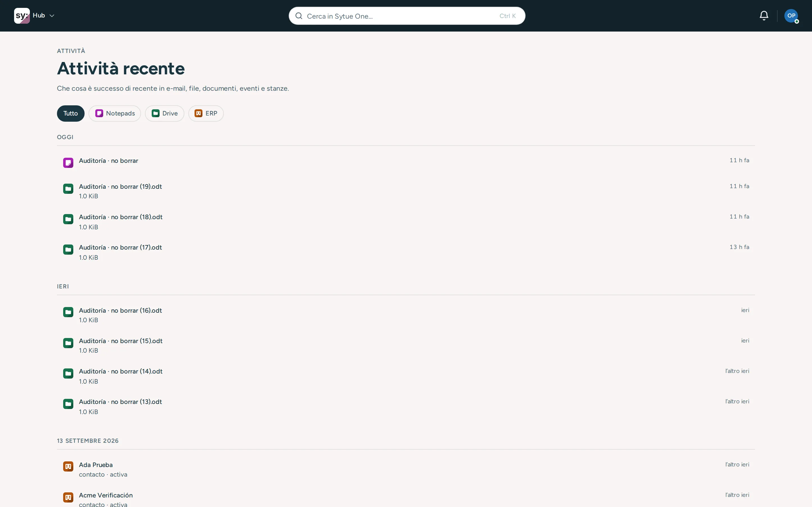Select the Tutto filter tab
812x507 pixels.
70,113
